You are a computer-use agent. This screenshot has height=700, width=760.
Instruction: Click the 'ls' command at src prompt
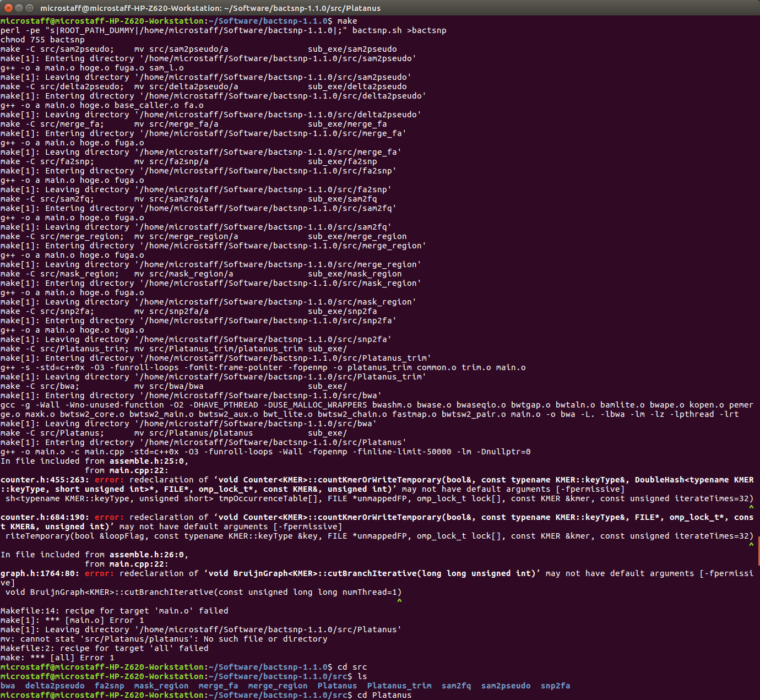pyautogui.click(x=362, y=676)
